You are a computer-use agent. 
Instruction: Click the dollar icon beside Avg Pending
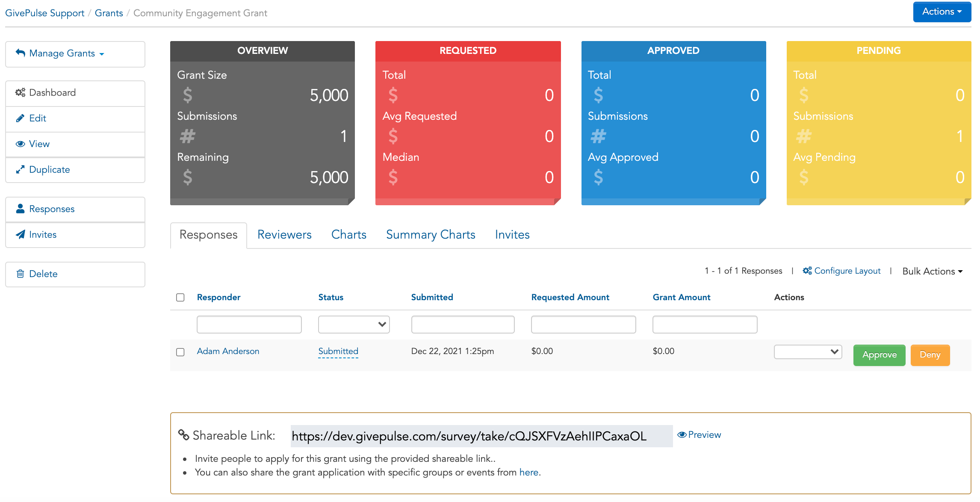(804, 177)
